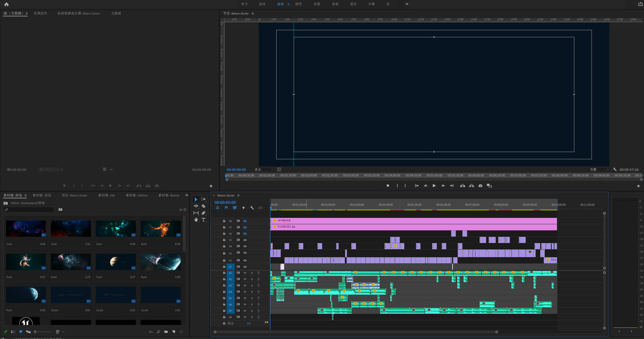Select the Hand tool
The width and height of the screenshot is (644, 339).
(x=196, y=220)
